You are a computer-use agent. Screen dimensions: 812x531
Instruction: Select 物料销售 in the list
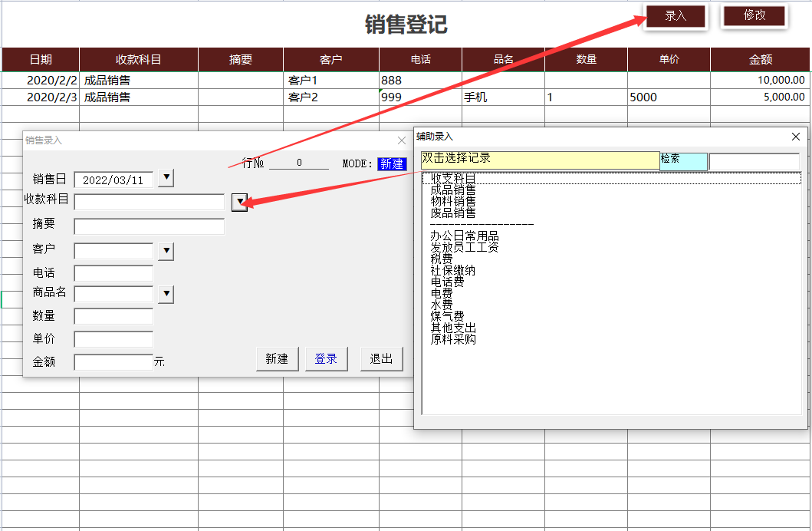[453, 202]
